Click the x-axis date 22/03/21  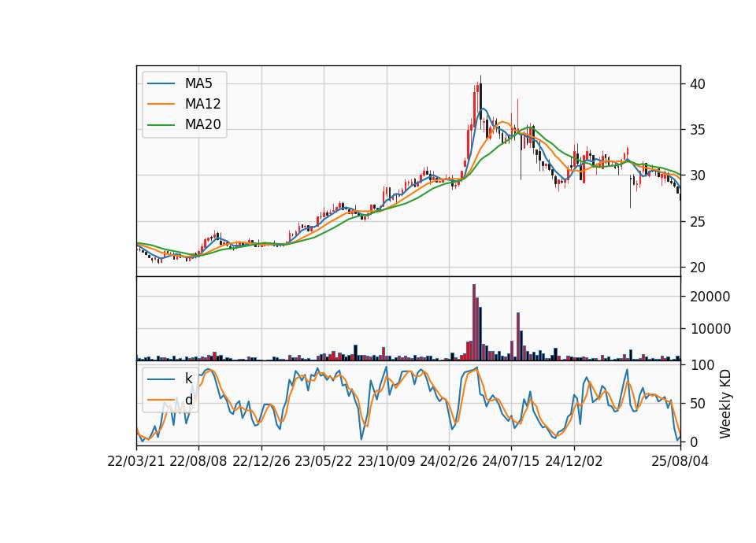coord(136,461)
